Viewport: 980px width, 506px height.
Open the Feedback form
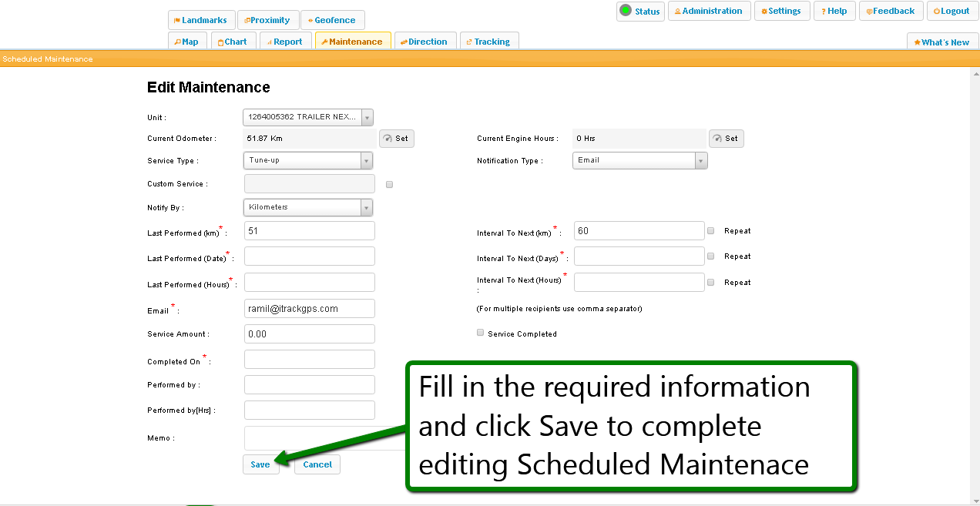[891, 11]
